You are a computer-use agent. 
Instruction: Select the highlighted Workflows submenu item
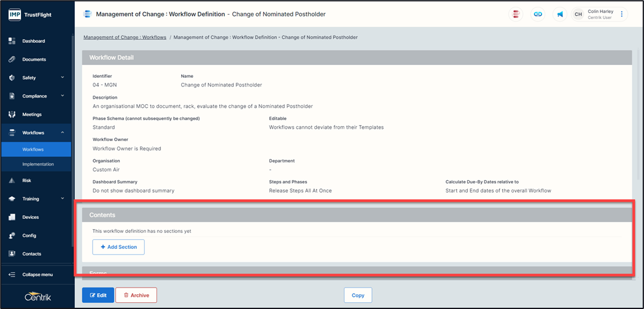click(x=33, y=150)
